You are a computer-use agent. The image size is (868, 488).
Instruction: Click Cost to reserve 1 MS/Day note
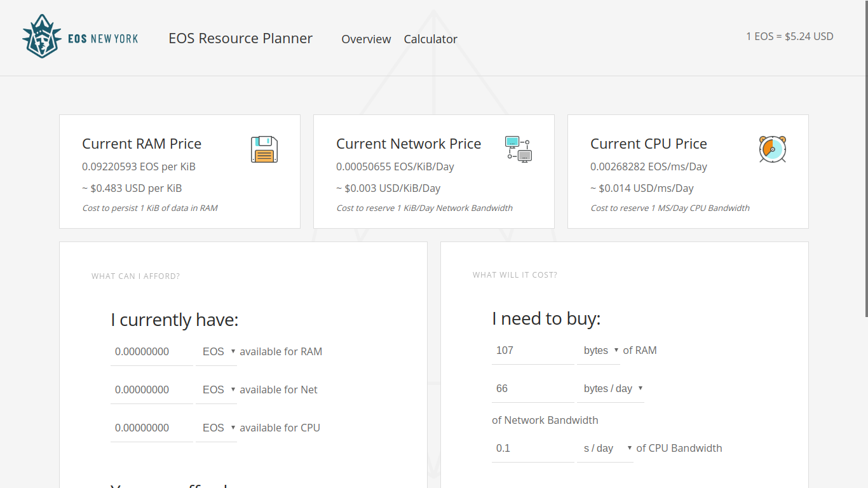[x=670, y=208]
